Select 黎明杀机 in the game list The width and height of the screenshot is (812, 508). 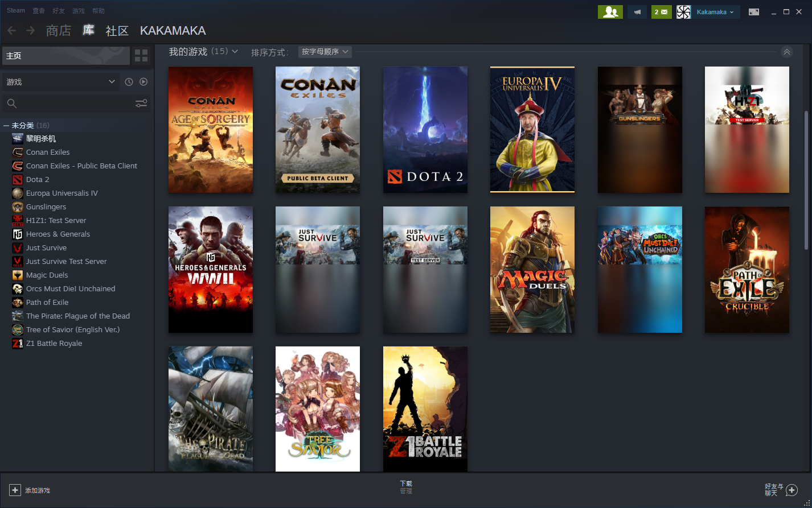pos(41,138)
